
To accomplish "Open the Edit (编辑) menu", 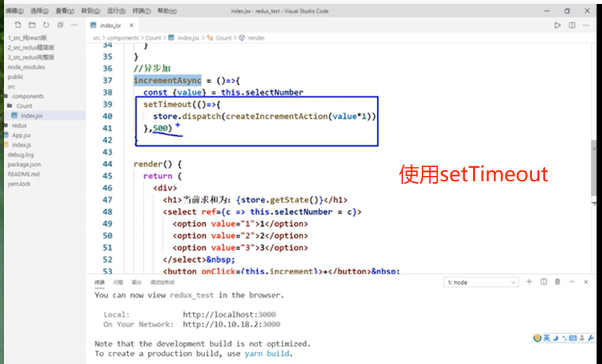I will click(14, 11).
